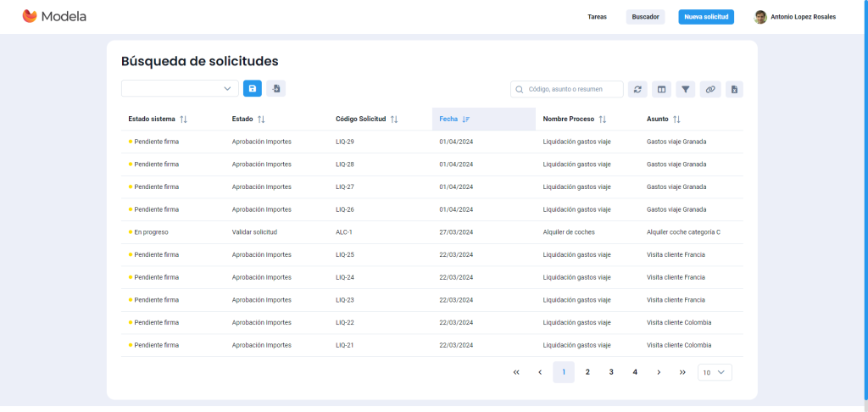The height and width of the screenshot is (412, 868).
Task: Open the saved searches dropdown
Action: 180,88
